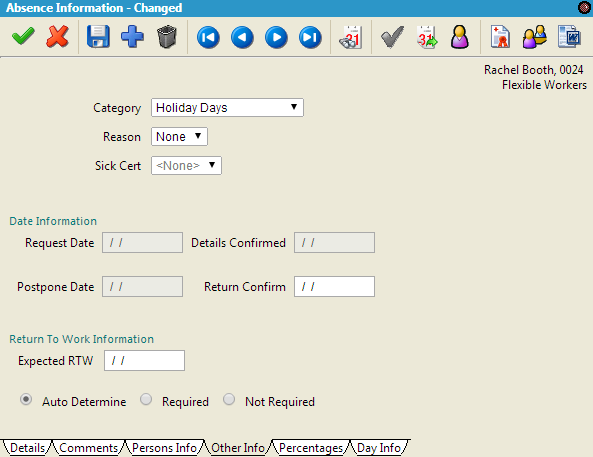Open the Sick Cert dropdown
Viewport: 593px width, 457px height.
pyautogui.click(x=186, y=166)
